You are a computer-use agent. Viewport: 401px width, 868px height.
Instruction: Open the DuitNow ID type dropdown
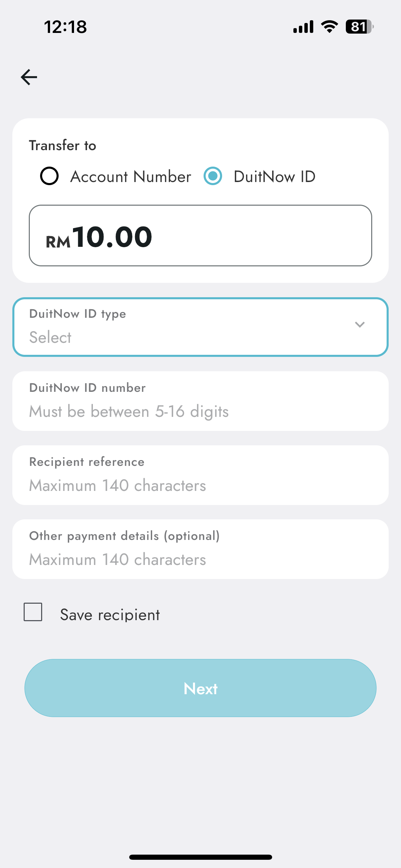200,327
